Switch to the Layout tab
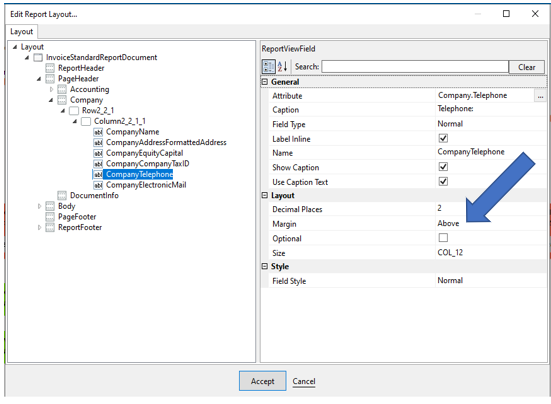Image resolution: width=551 pixels, height=404 pixels. tap(21, 32)
